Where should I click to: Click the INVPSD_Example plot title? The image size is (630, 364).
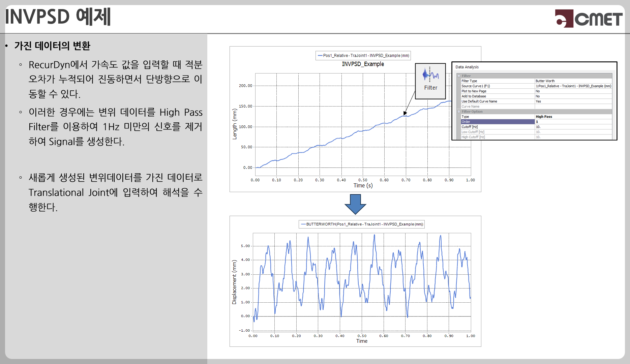tap(363, 64)
